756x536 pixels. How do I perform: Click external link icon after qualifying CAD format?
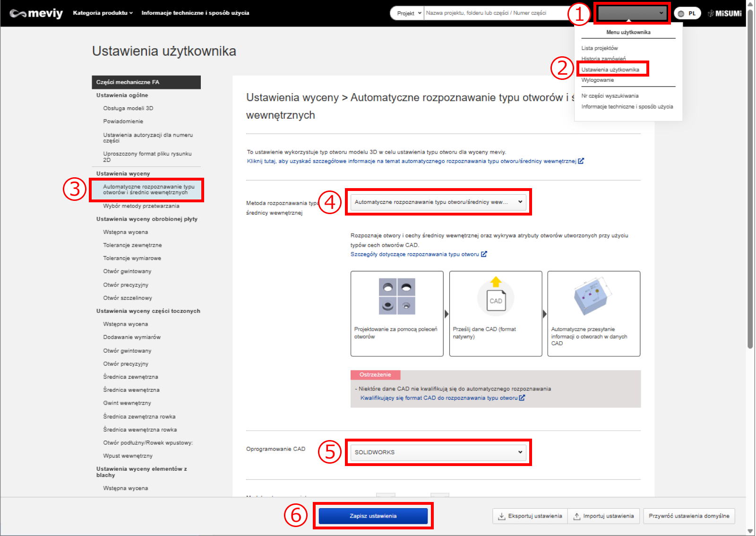pyautogui.click(x=522, y=398)
